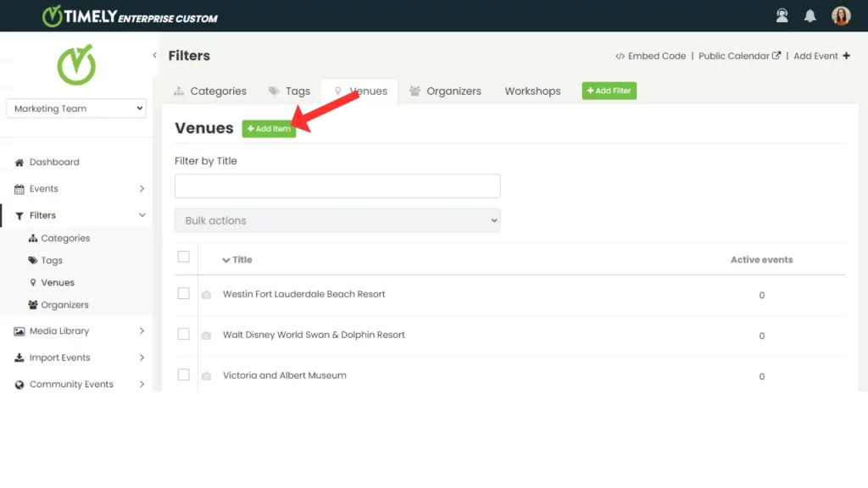
Task: Click camera icon beside Westin Fort Lauderdale
Action: (206, 295)
